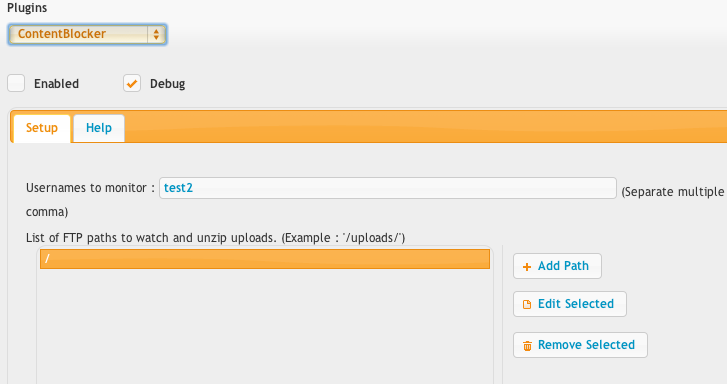Click the Add Path button
This screenshot has width=727, height=384.
click(557, 266)
